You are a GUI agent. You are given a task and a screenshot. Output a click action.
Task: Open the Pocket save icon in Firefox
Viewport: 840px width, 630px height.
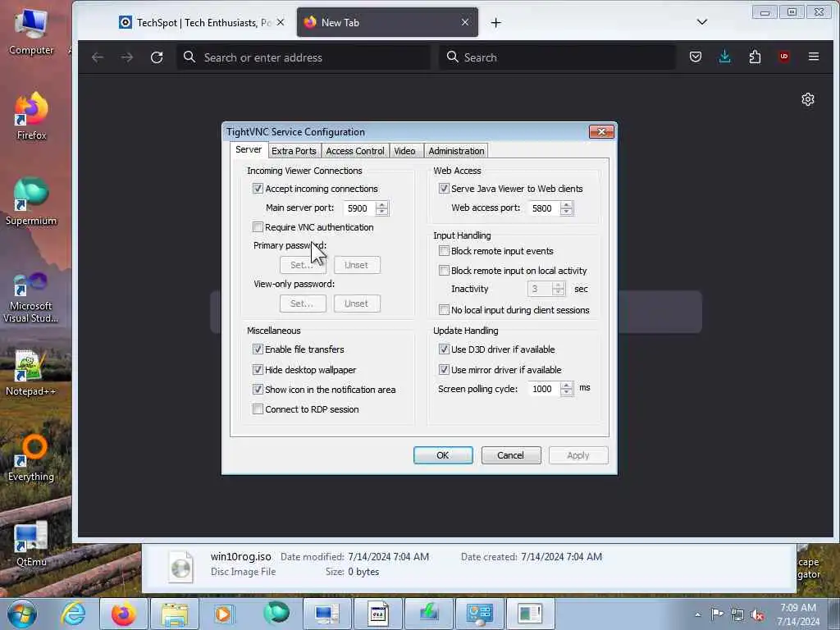(696, 57)
